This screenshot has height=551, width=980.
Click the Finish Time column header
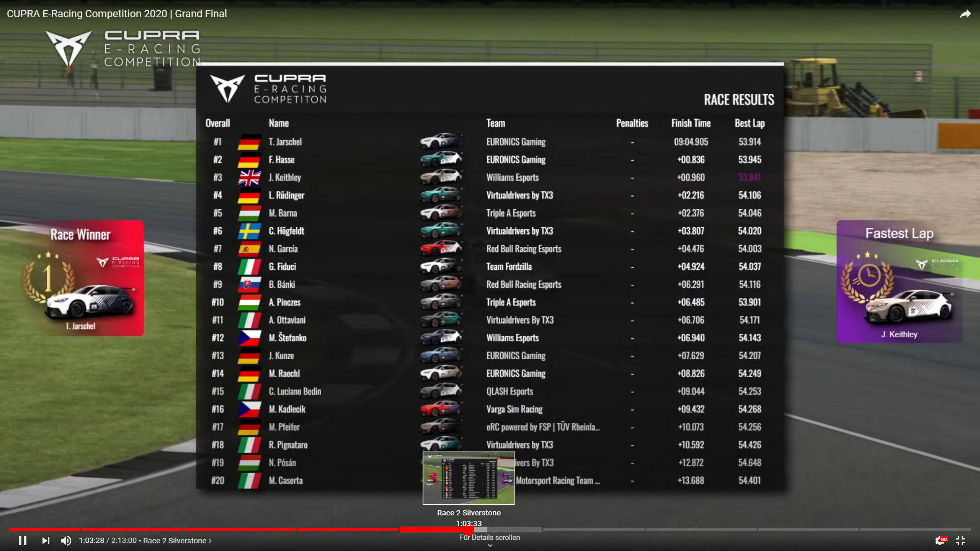(x=691, y=123)
